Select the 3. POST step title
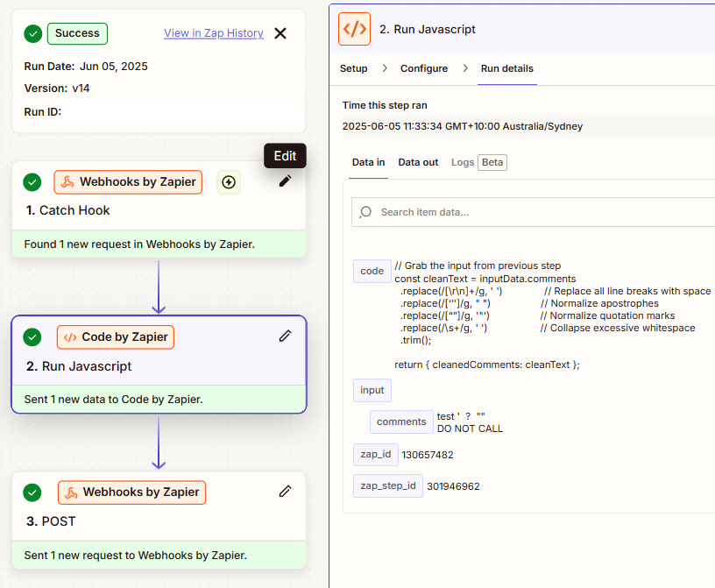Viewport: 715px width, 588px height. 51,521
